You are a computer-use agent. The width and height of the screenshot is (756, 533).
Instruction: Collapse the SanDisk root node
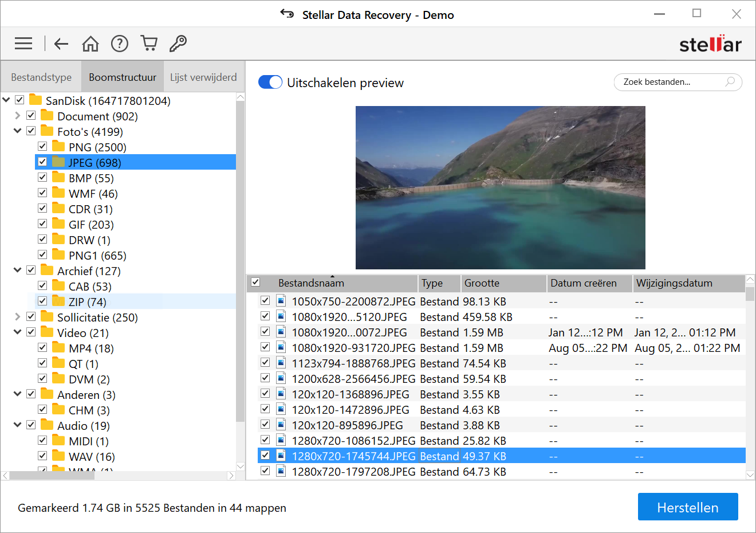click(x=6, y=100)
